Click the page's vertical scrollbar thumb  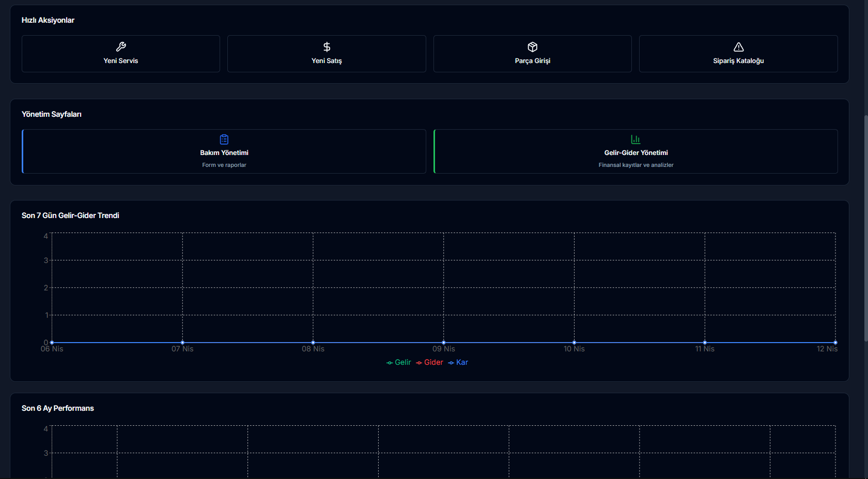866,227
